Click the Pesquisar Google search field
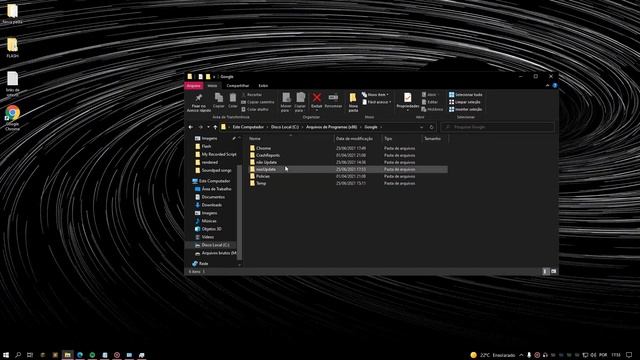 498,127
